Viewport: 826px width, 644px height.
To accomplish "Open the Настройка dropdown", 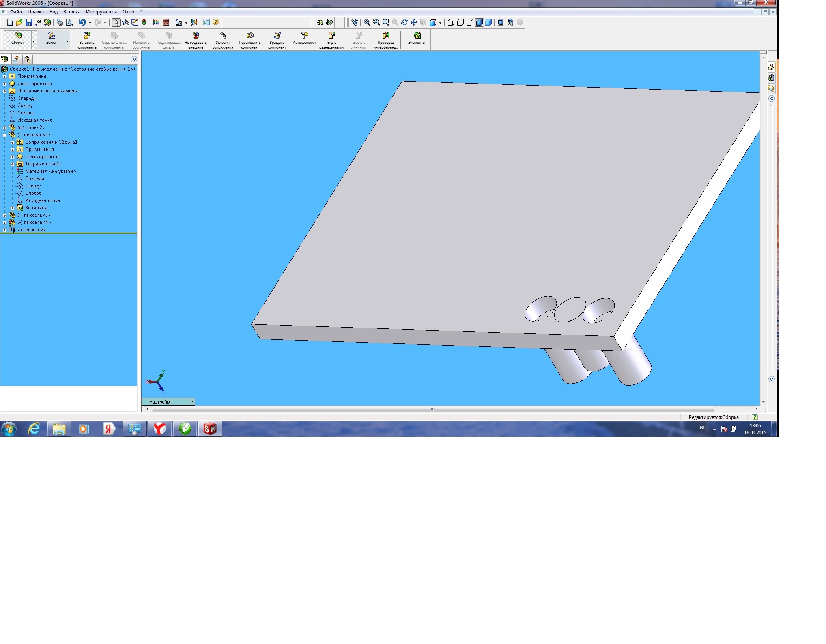I will [x=192, y=401].
